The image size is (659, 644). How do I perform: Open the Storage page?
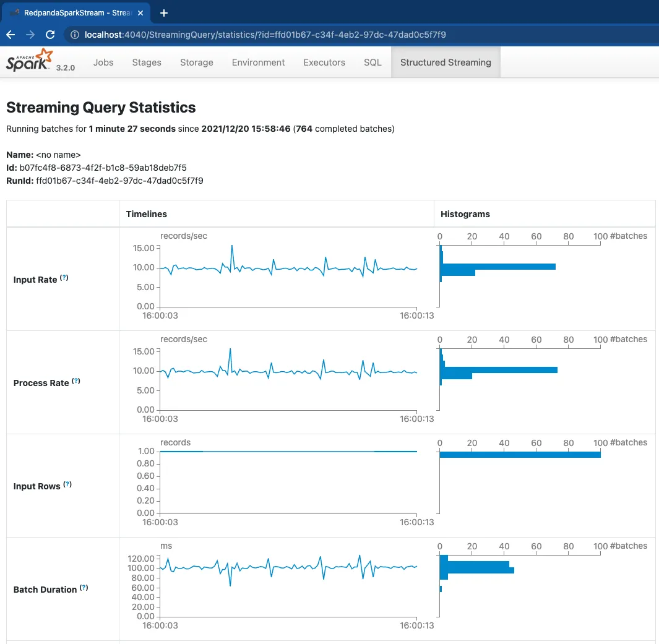tap(196, 62)
